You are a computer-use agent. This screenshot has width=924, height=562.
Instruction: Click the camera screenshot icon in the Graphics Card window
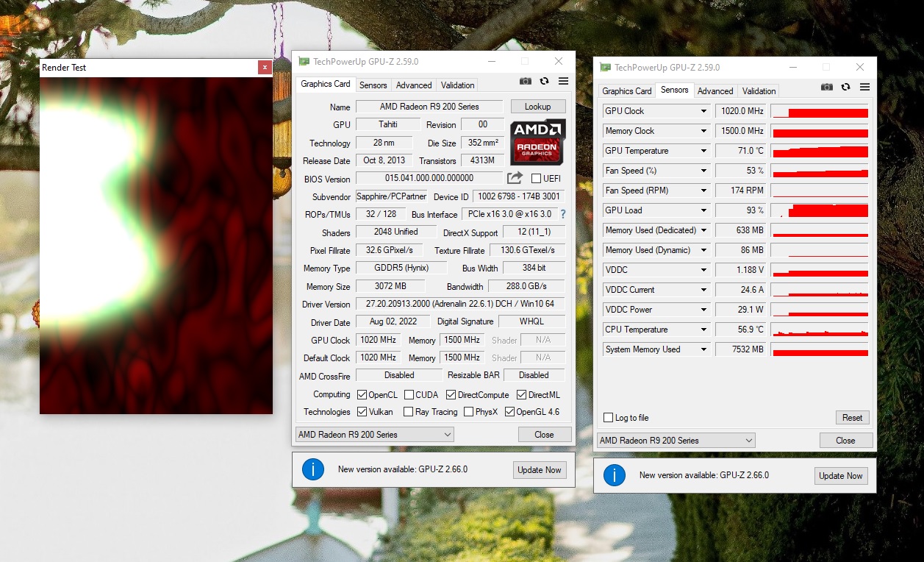click(x=526, y=82)
